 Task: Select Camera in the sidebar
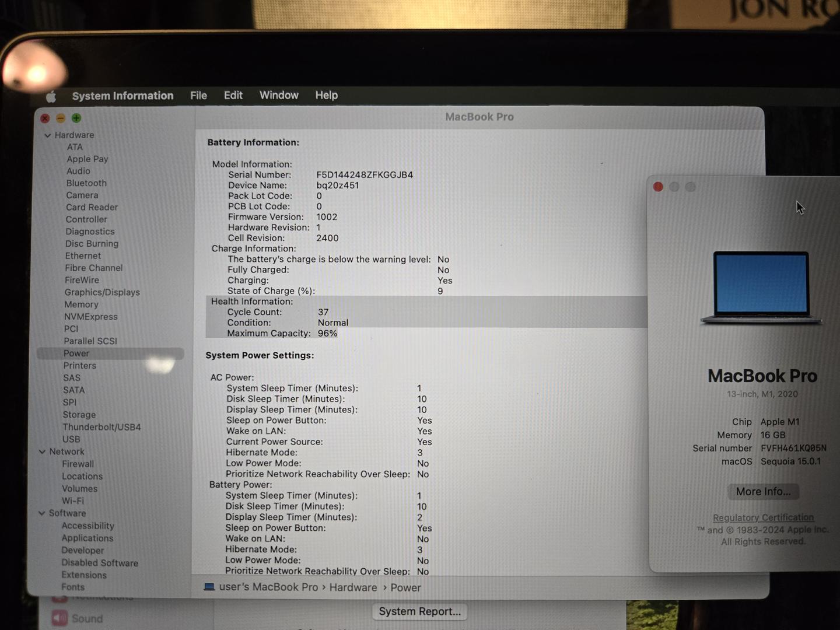coord(82,195)
